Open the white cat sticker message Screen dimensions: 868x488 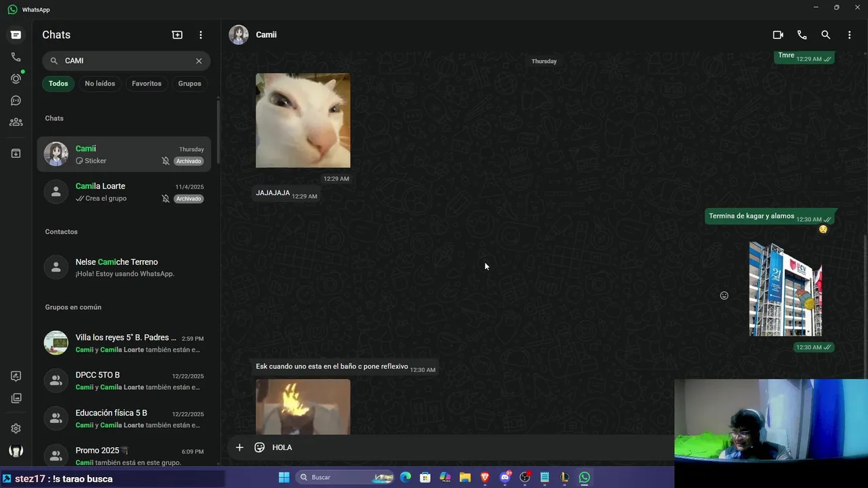[303, 120]
